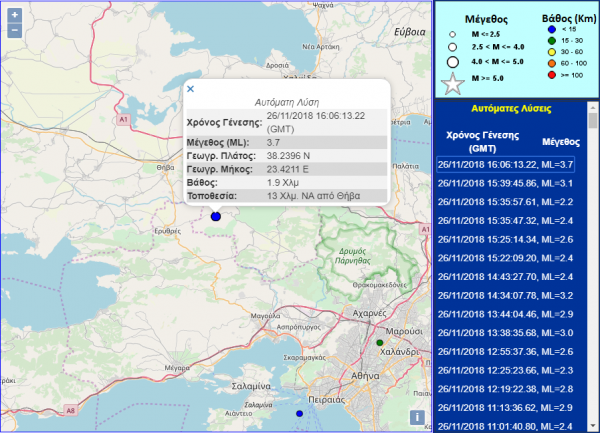Click the red depth swatch for >= 100 km
This screenshot has width=600, height=433.
(551, 75)
